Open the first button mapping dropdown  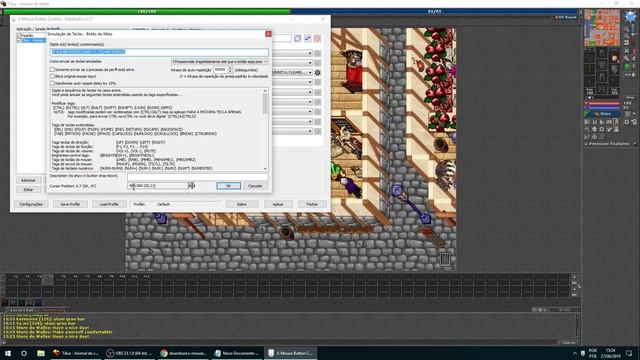[292, 53]
